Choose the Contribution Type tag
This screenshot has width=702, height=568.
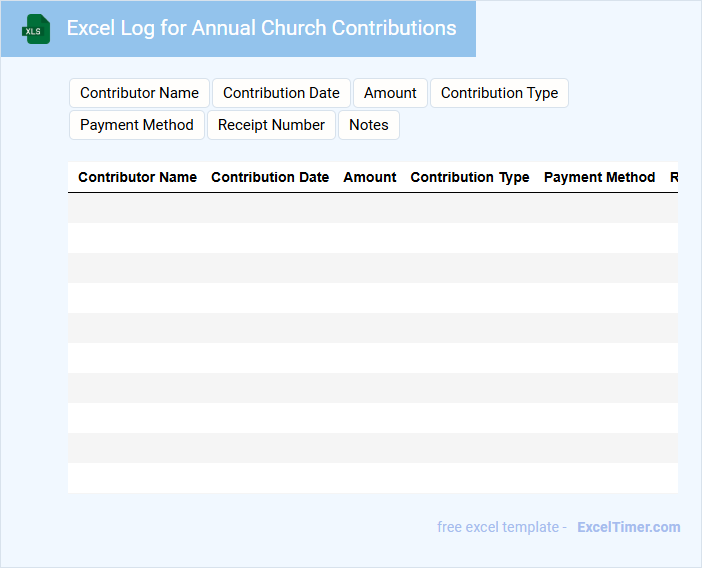point(499,93)
